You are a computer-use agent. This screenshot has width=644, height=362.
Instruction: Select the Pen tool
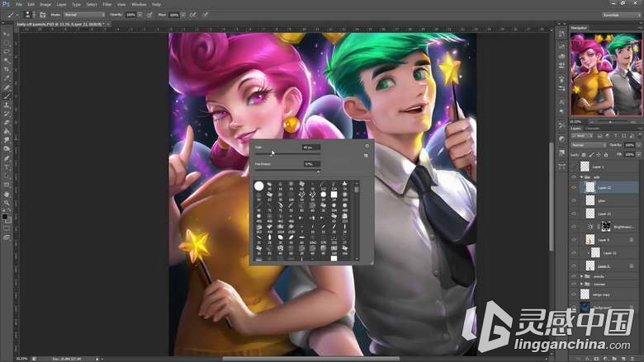(6, 157)
